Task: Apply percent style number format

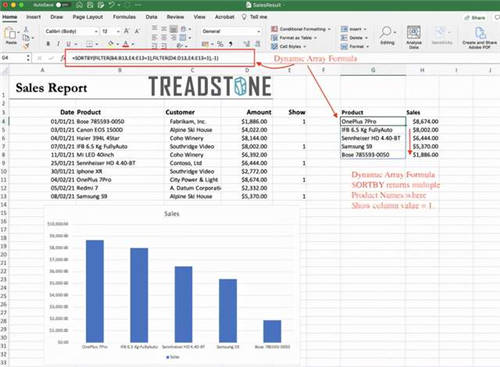Action: click(220, 44)
